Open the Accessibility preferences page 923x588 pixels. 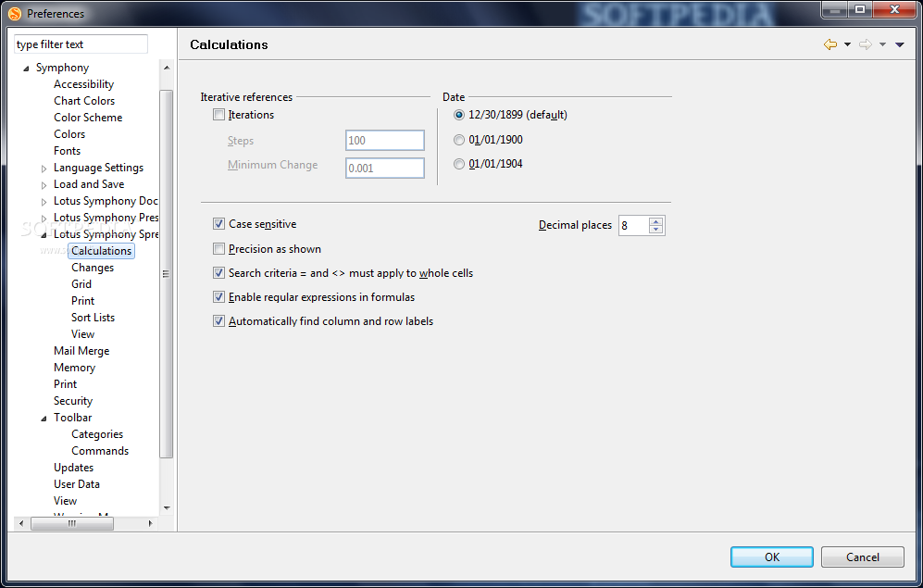[x=83, y=84]
